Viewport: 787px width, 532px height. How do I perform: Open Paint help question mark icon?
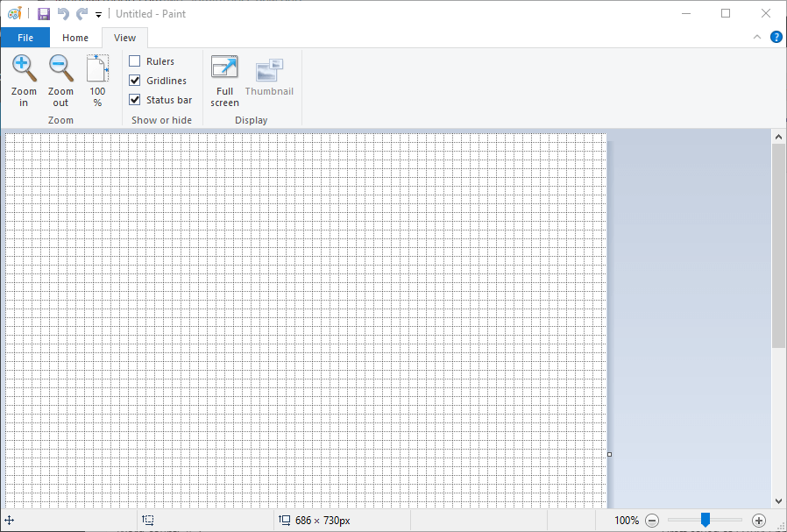pyautogui.click(x=776, y=37)
